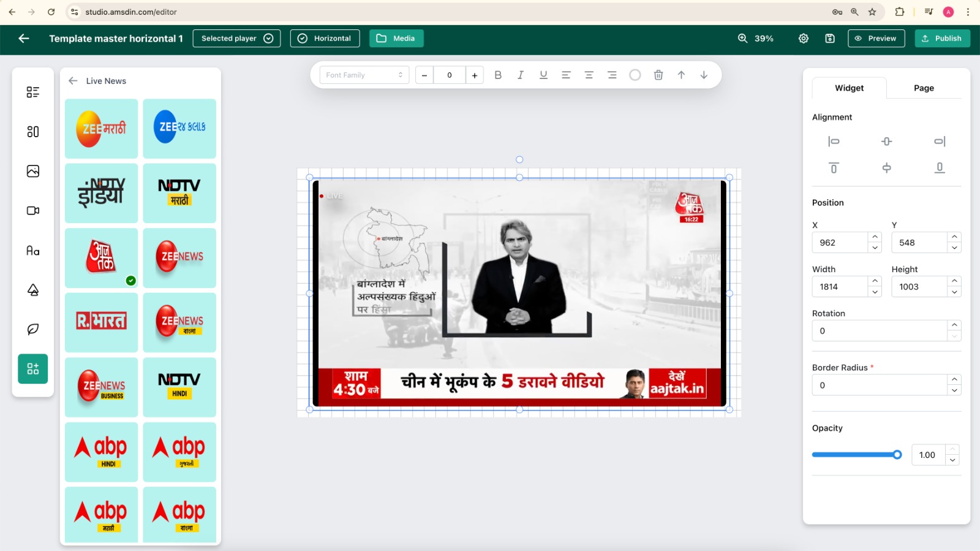
Task: Open the text Aa sidebar icon
Action: click(33, 250)
